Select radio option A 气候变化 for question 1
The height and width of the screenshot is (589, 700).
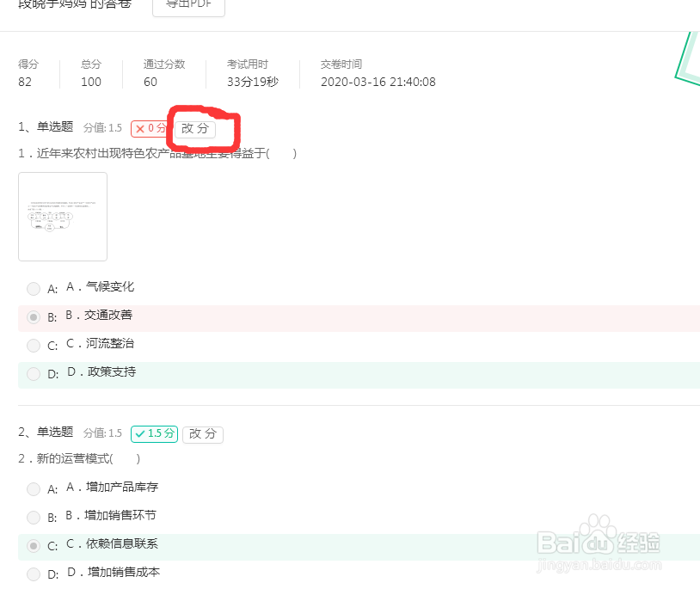[x=33, y=289]
